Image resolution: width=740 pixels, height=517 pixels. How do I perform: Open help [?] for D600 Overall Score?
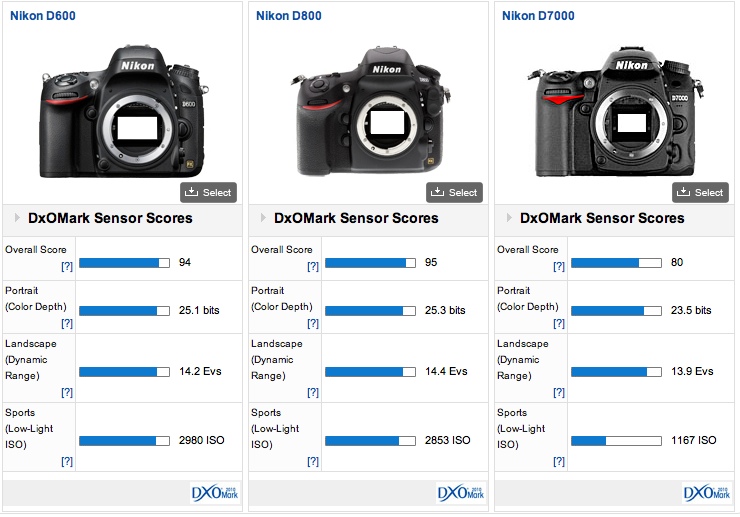67,266
